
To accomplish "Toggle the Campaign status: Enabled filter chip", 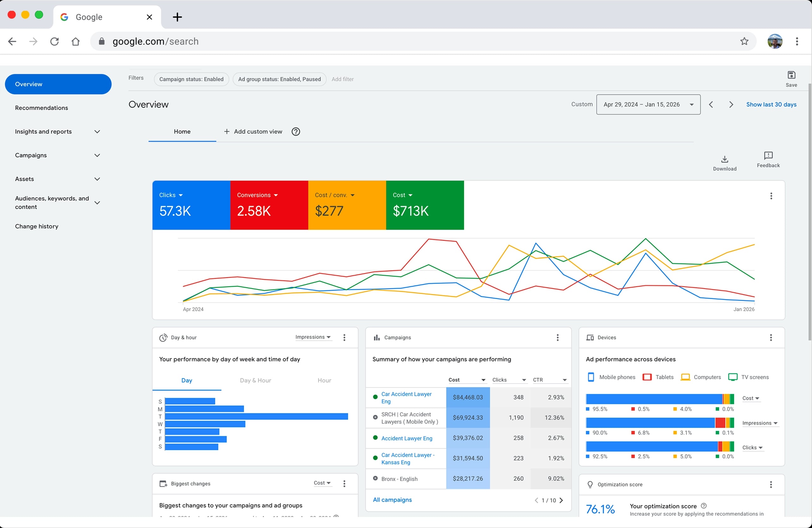I will 191,79.
